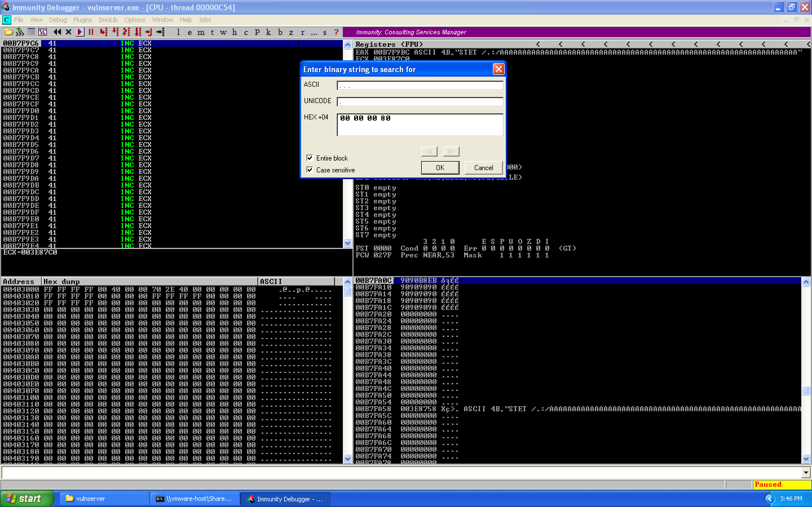Viewport: 812px width, 507px height.
Task: Open Executable modules with the 'e' icon
Action: click(x=189, y=32)
